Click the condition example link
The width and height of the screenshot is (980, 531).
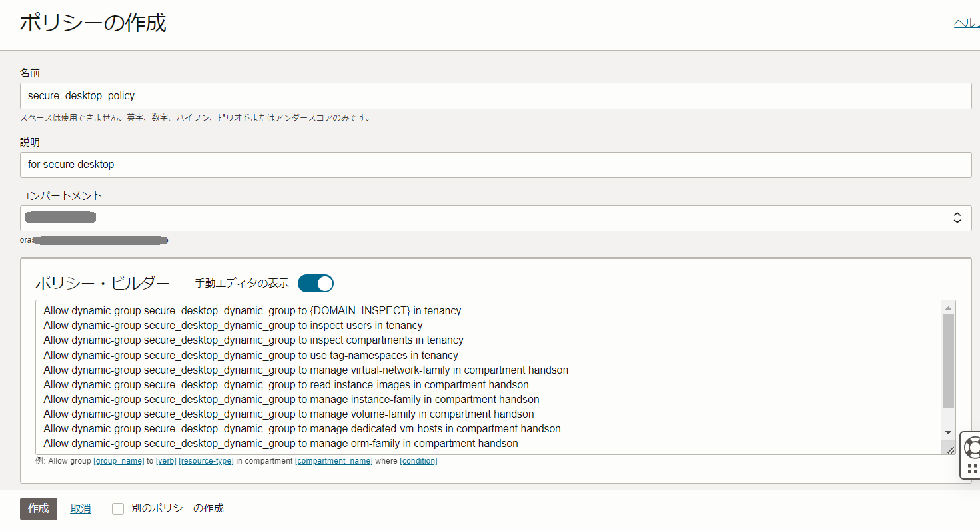[418, 460]
